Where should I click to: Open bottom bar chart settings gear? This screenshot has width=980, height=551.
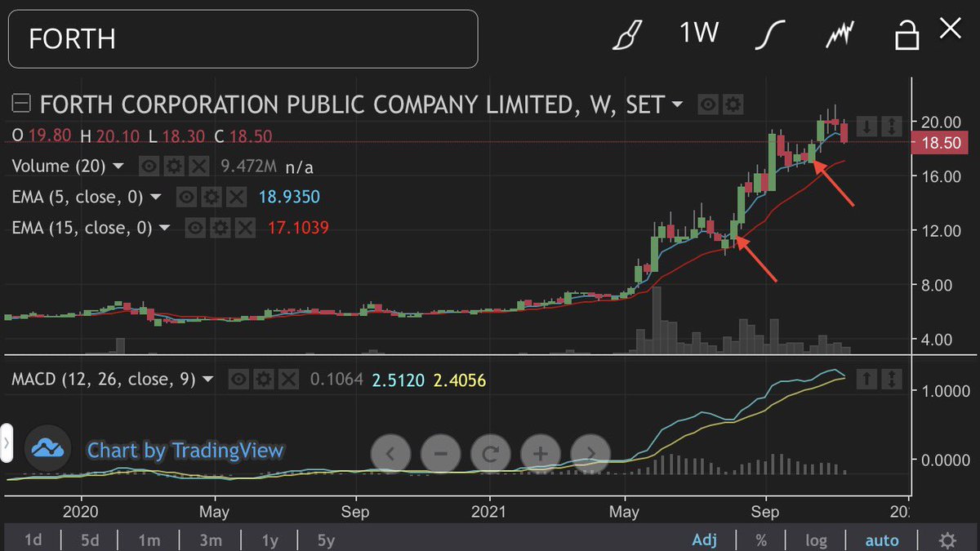947,540
